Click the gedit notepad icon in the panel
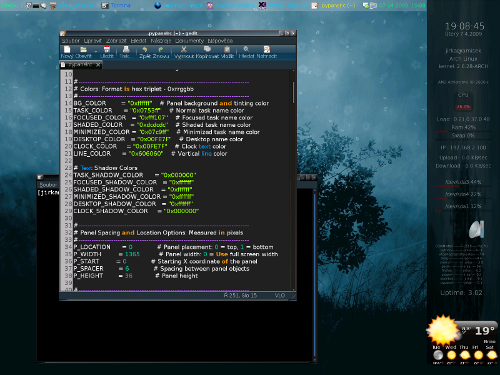The height and width of the screenshot is (375, 500). tap(315, 5)
